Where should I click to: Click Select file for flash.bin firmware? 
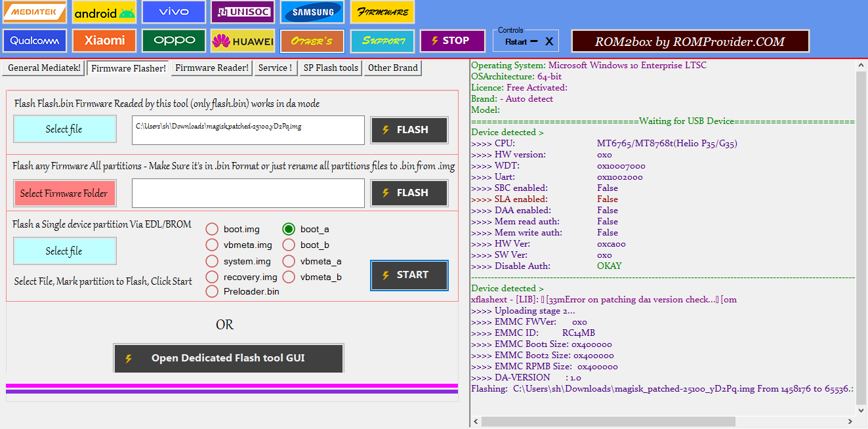[x=64, y=129]
